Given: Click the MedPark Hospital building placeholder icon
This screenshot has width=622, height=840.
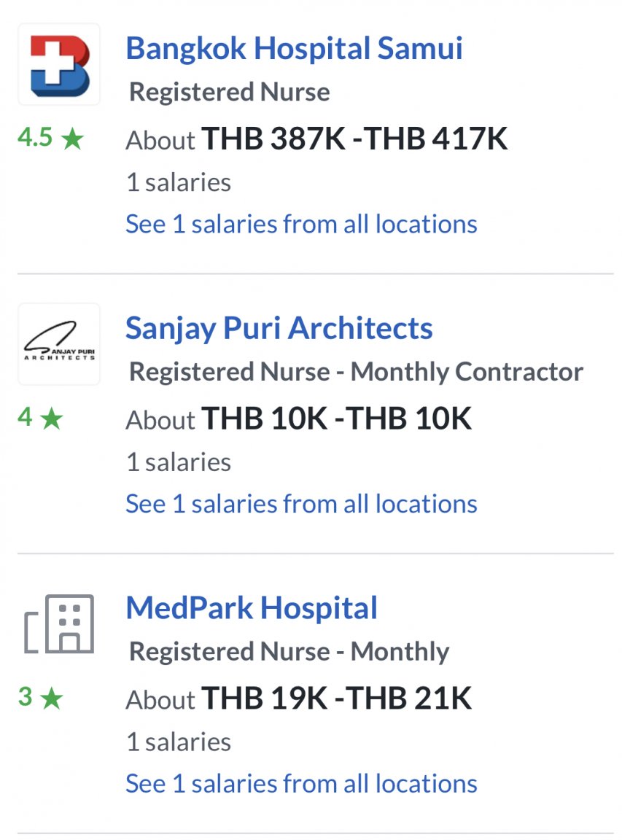Looking at the screenshot, I should pos(59,623).
